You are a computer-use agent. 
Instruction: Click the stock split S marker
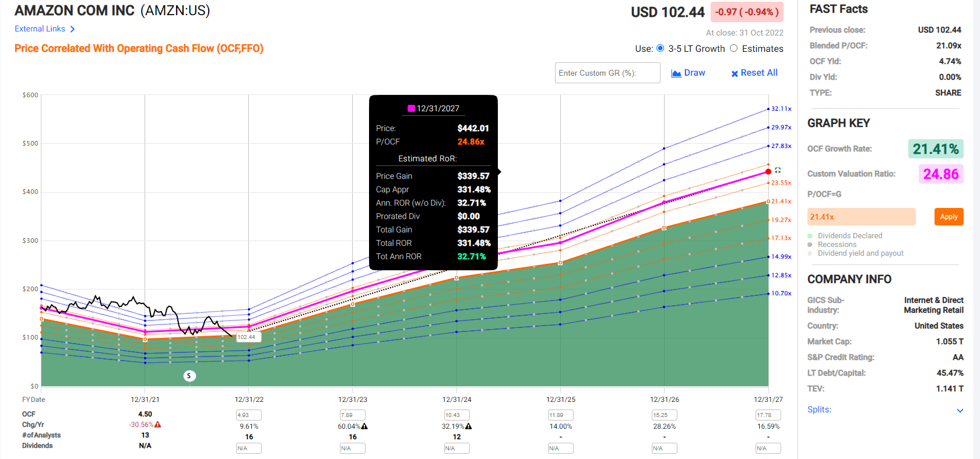(189, 376)
